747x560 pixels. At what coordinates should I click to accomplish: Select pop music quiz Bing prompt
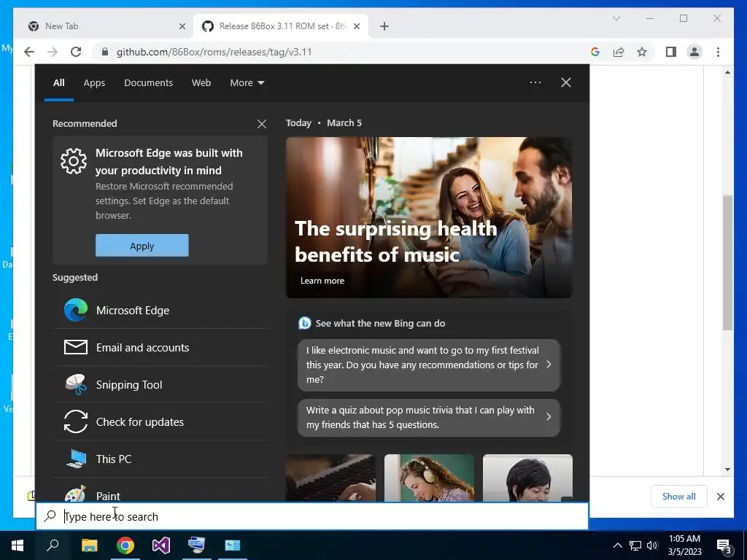pyautogui.click(x=429, y=418)
